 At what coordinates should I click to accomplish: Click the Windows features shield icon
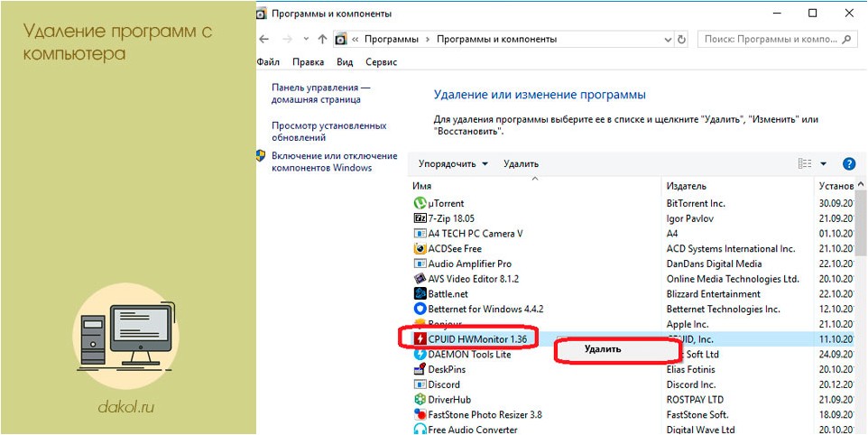click(x=261, y=156)
